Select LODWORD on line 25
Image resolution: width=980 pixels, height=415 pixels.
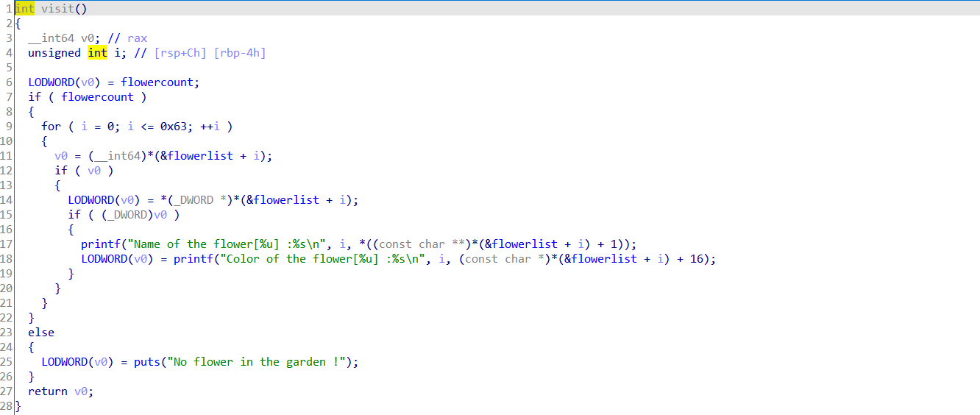(x=64, y=361)
